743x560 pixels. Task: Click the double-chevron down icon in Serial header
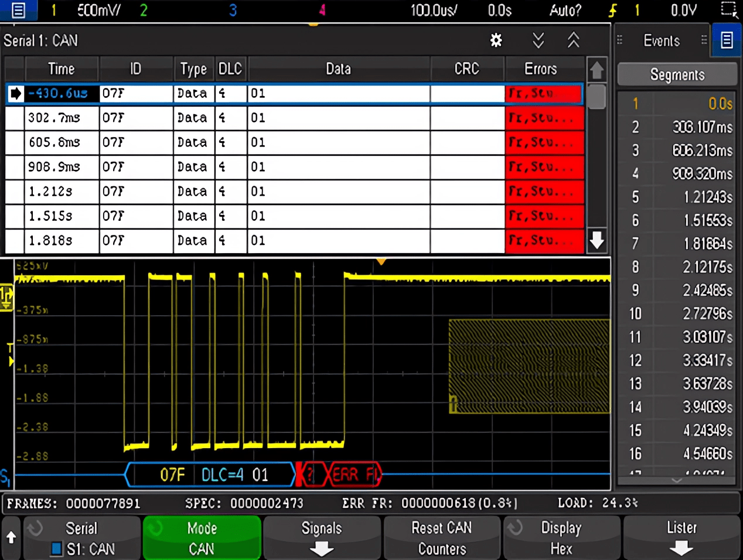click(538, 40)
